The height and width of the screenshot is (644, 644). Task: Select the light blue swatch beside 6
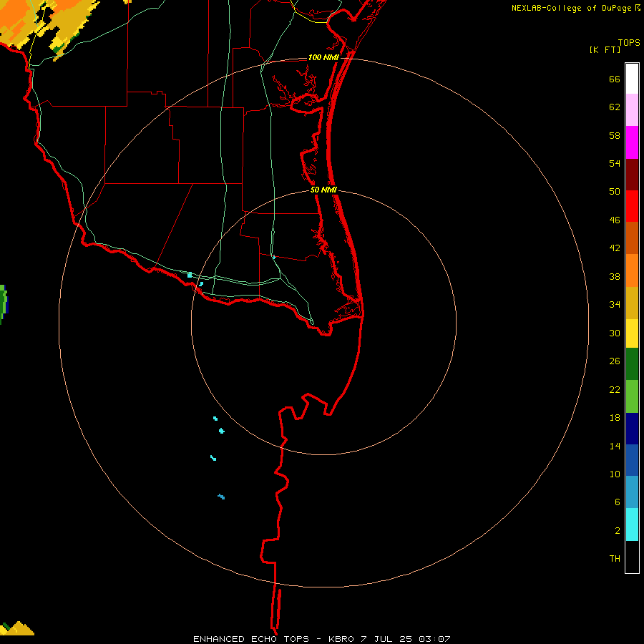point(632,492)
